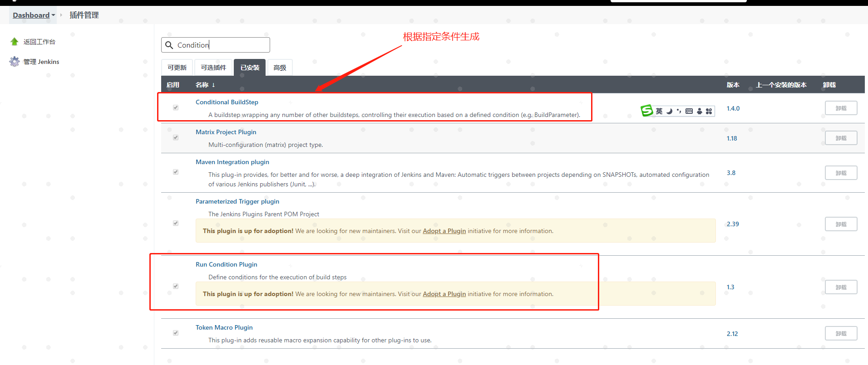Click the 启用 column header
Screen dimensions: 868x365
click(x=173, y=85)
